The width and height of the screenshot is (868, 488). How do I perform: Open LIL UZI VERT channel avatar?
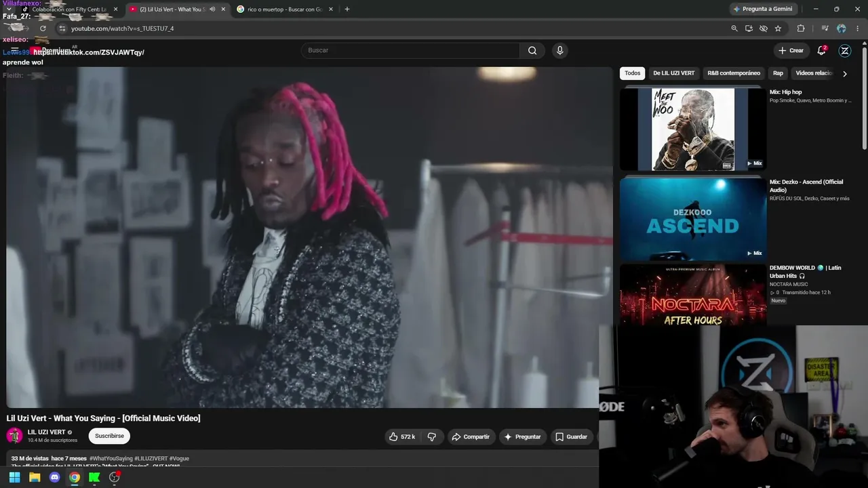14,436
